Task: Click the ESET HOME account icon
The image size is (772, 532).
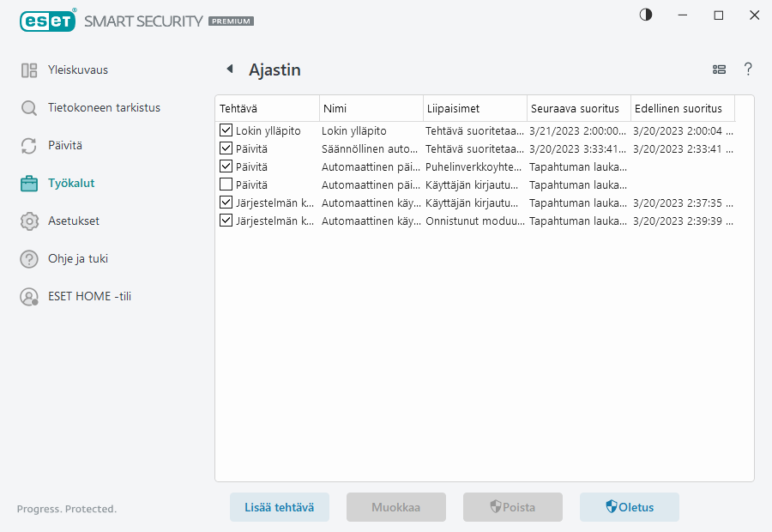Action: point(29,297)
